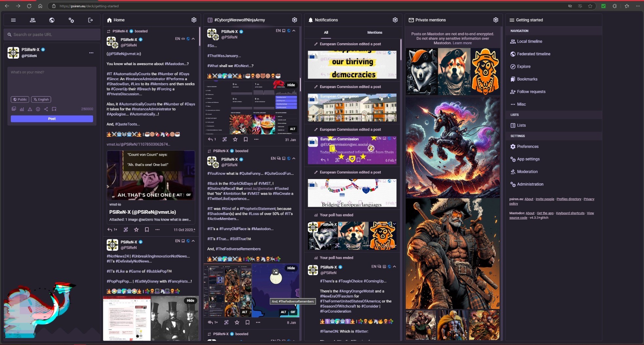Viewport: 644px width, 345px height.
Task: Click the Invite people link
Action: tap(545, 199)
